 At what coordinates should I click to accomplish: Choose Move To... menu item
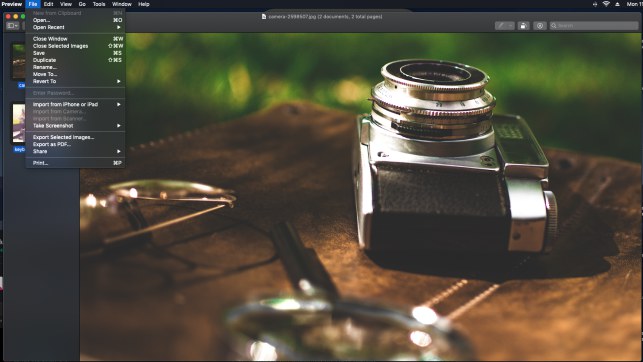coord(75,74)
